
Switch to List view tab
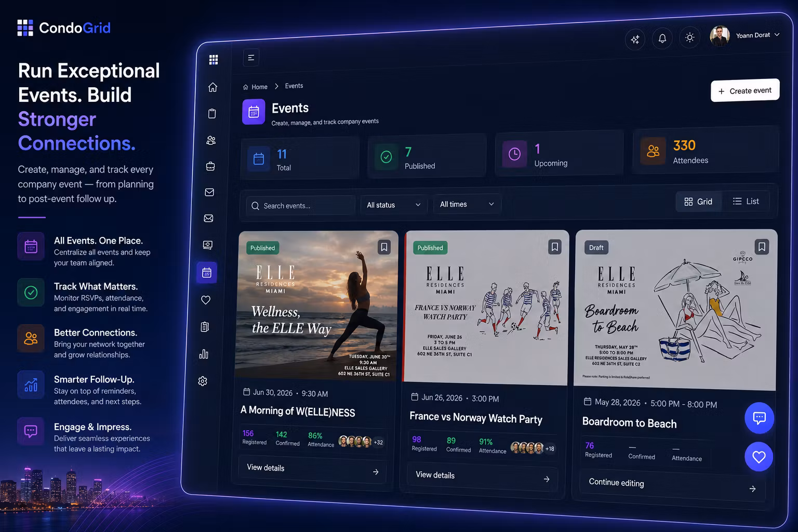pyautogui.click(x=746, y=201)
